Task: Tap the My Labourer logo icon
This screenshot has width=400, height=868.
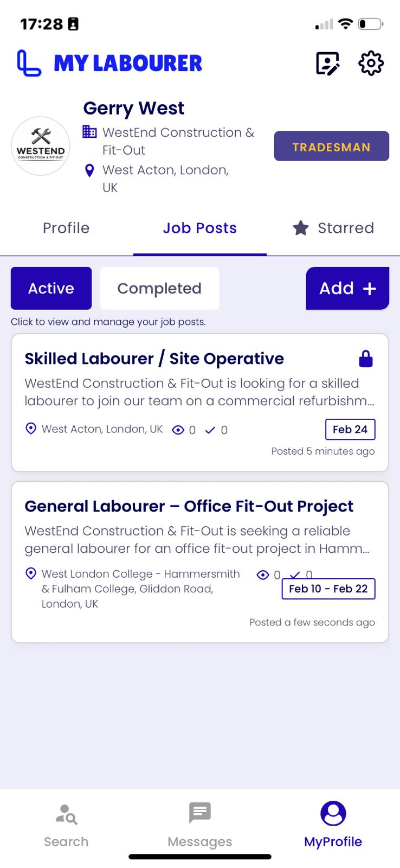Action: click(29, 63)
